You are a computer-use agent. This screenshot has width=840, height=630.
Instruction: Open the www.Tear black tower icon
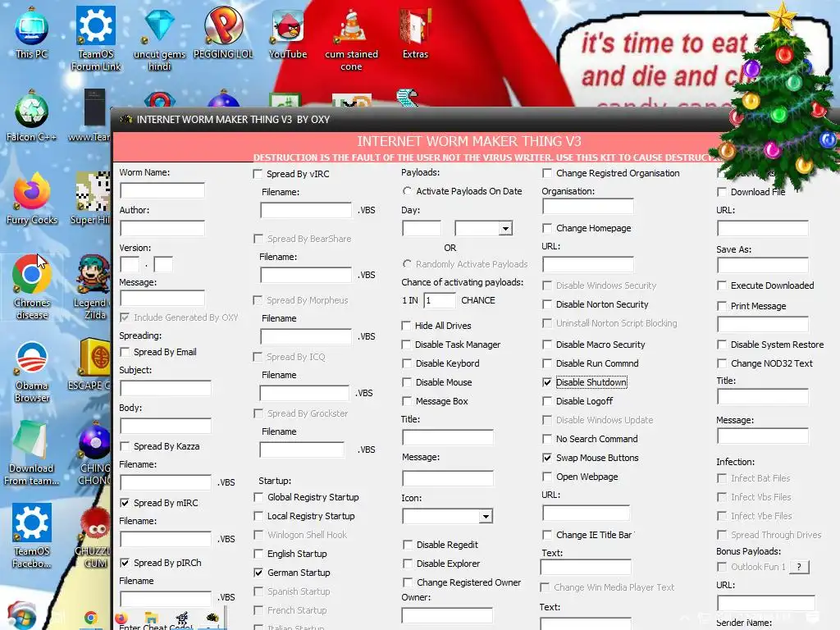[x=90, y=116]
